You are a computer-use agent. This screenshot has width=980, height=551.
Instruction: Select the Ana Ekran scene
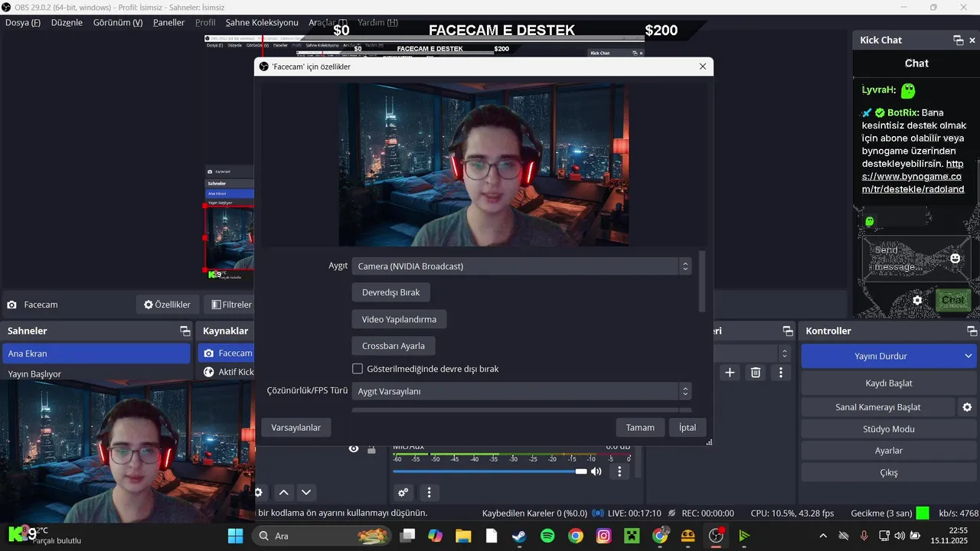(x=96, y=354)
